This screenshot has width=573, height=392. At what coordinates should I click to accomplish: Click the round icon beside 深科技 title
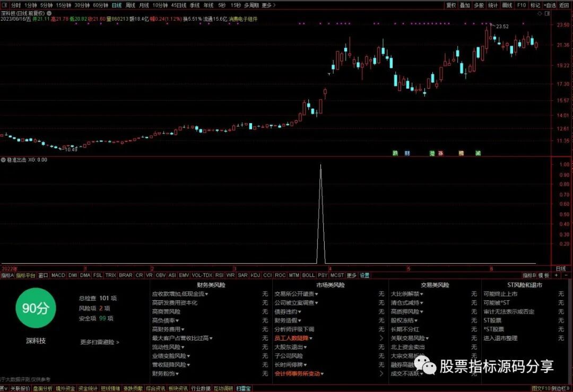49,13
